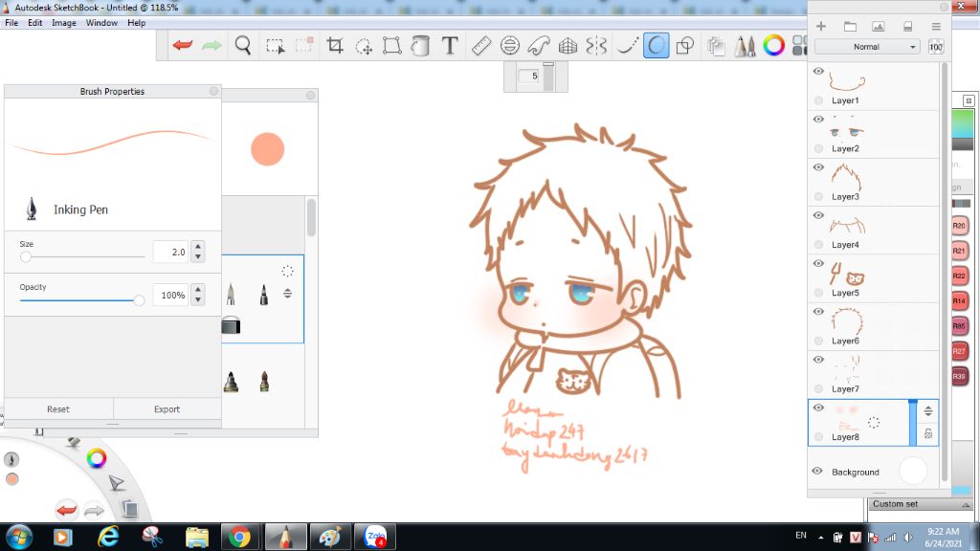This screenshot has height=551, width=980.
Task: Click the Export brush button
Action: (167, 409)
